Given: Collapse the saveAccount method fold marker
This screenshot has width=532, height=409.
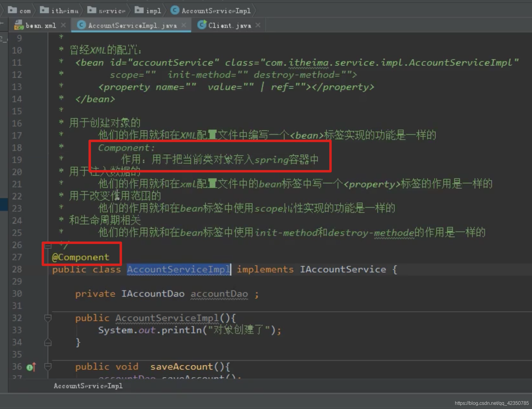Looking at the screenshot, I should coord(48,367).
